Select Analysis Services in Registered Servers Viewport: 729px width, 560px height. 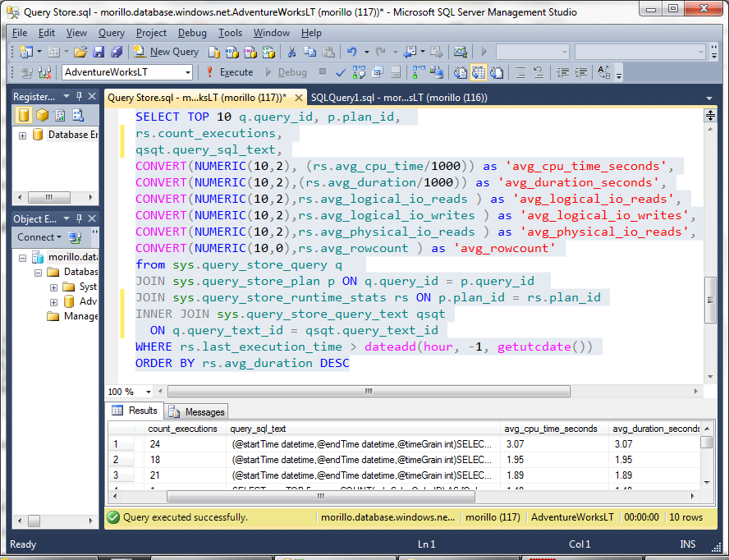(x=42, y=115)
